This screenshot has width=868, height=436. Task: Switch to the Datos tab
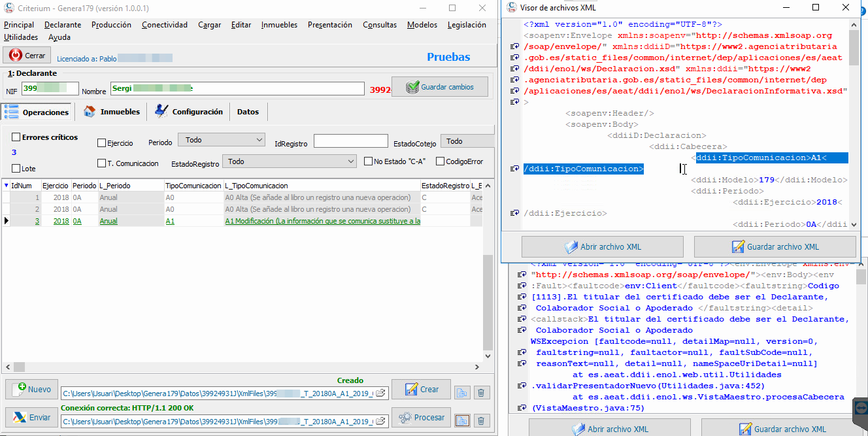tap(248, 112)
